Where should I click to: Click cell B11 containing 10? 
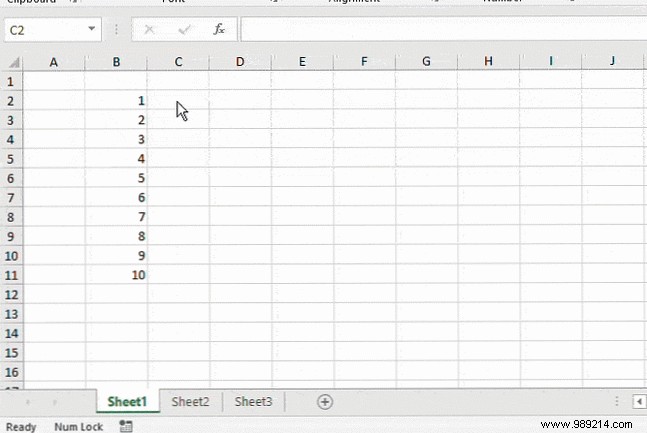point(116,275)
